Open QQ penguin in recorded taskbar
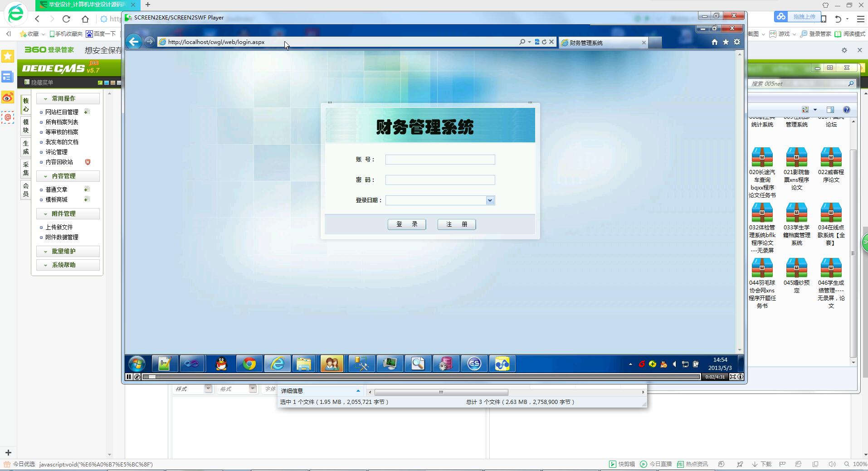 click(x=221, y=364)
